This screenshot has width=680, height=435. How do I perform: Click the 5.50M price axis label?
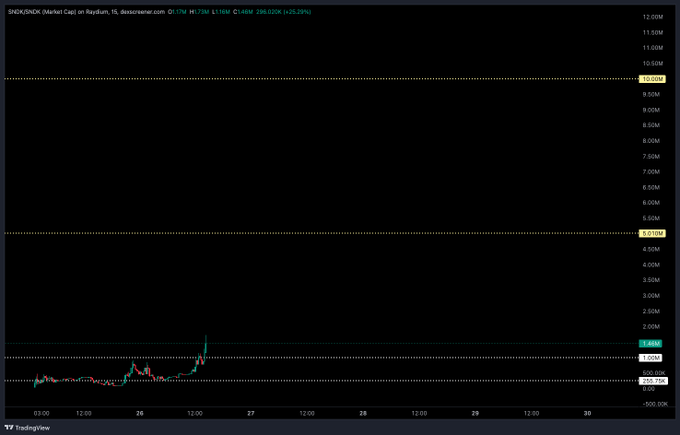click(x=651, y=218)
